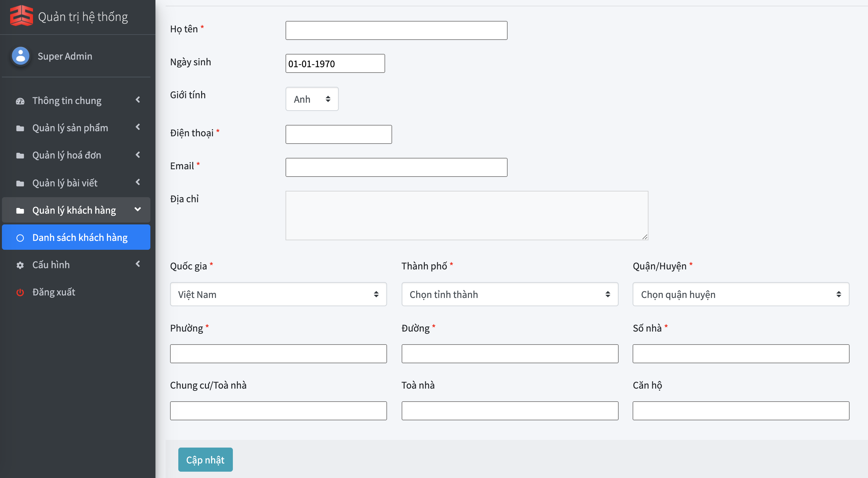Click the Ngày sinh date field
The image size is (868, 478).
[x=335, y=64]
